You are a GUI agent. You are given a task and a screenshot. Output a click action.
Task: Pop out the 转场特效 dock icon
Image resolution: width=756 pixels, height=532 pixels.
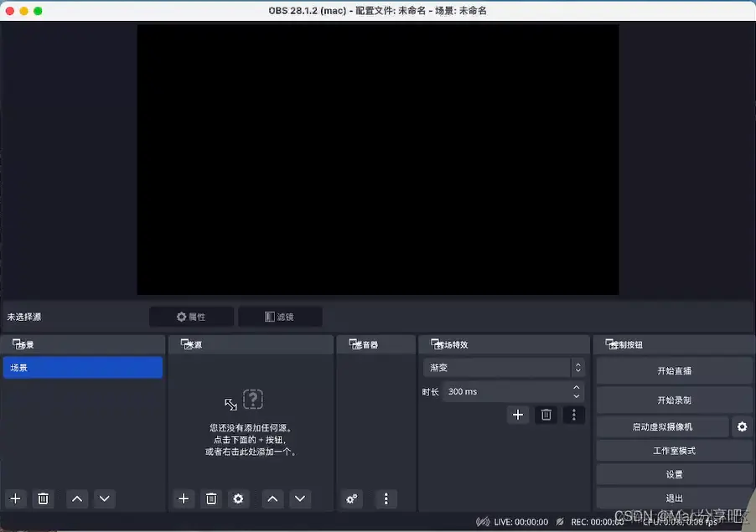click(x=436, y=343)
